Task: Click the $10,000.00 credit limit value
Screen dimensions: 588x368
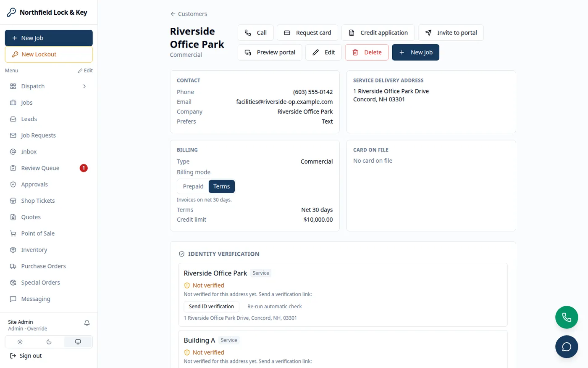Action: pyautogui.click(x=318, y=220)
